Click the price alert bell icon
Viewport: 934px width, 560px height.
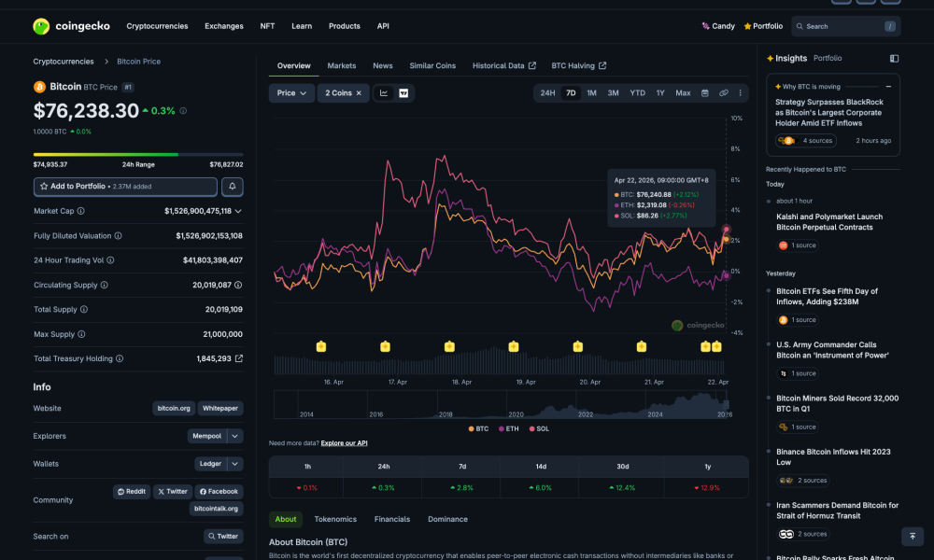pyautogui.click(x=232, y=187)
